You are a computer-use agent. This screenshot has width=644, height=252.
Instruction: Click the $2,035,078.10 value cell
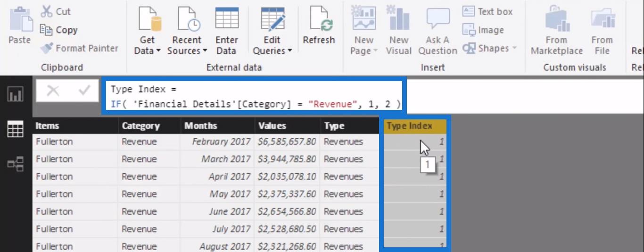click(287, 176)
